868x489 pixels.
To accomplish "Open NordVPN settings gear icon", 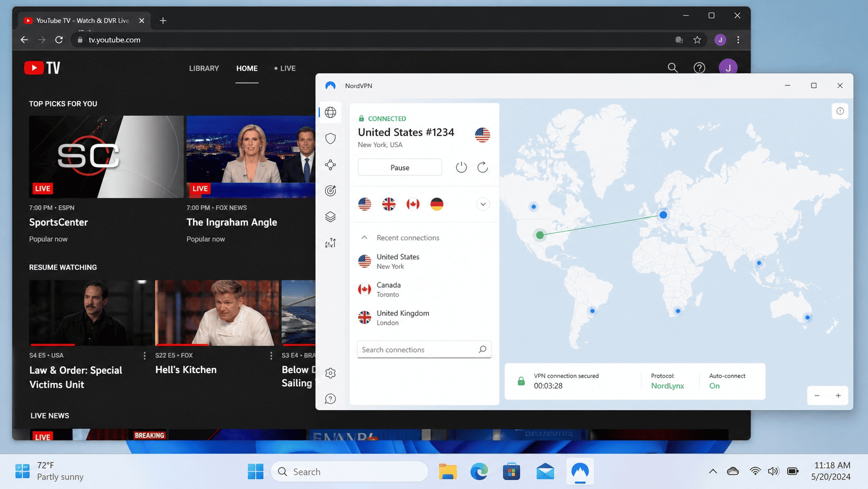I will [331, 373].
